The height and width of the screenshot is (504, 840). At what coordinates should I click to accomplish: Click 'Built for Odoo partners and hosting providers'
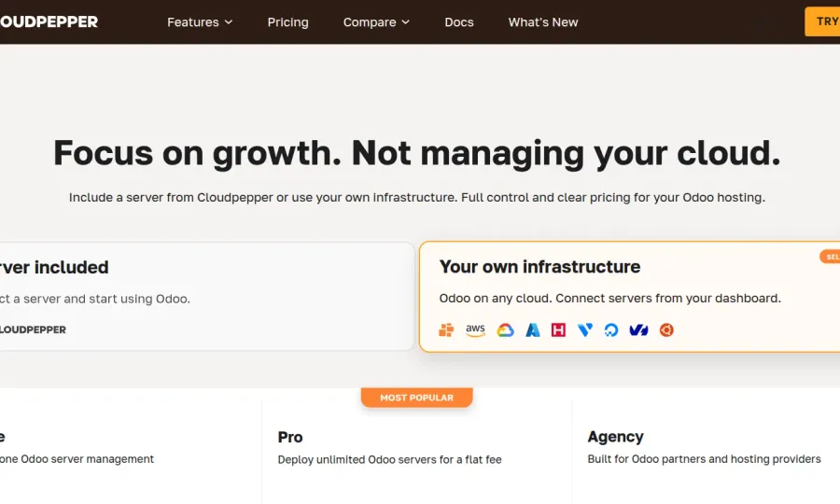click(704, 459)
